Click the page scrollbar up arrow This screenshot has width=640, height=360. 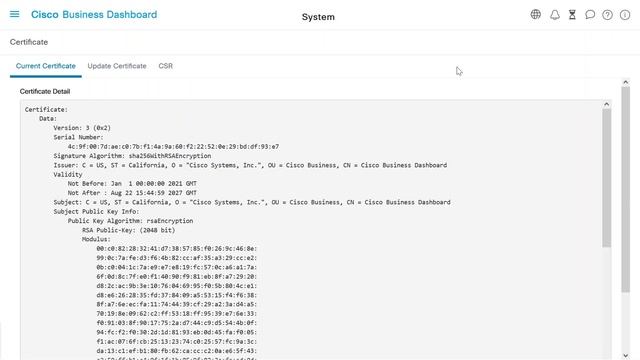click(625, 82)
